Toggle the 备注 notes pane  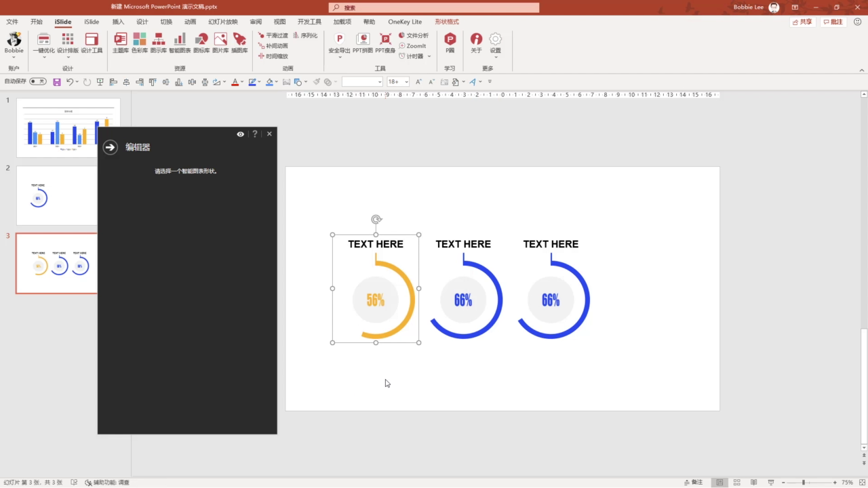[x=693, y=483]
